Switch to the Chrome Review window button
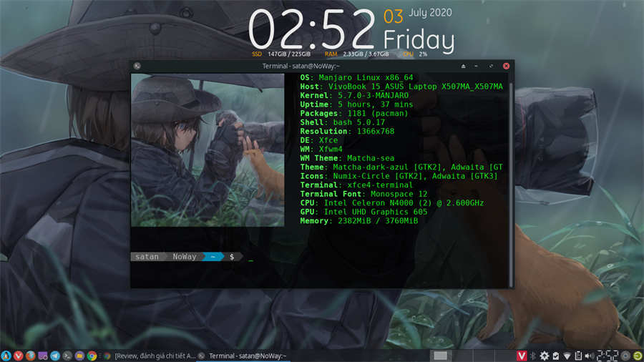Viewport: 644px width, 362px height. (150, 356)
